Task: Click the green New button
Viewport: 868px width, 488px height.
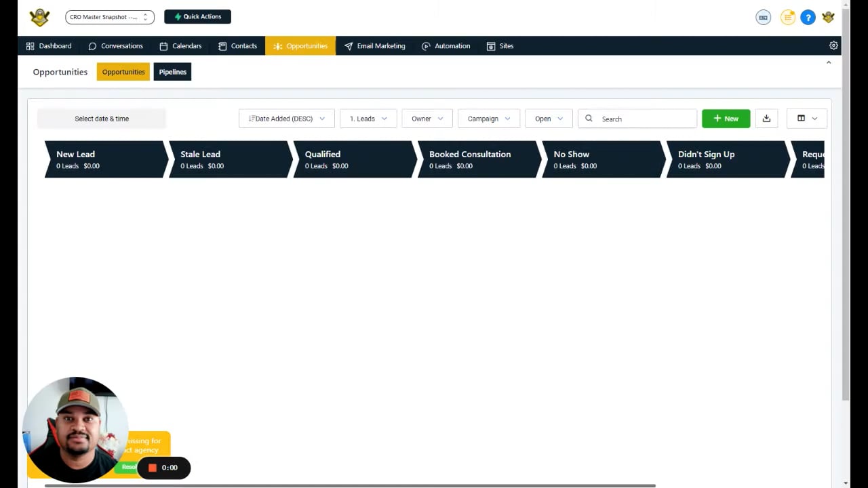Action: (x=726, y=119)
